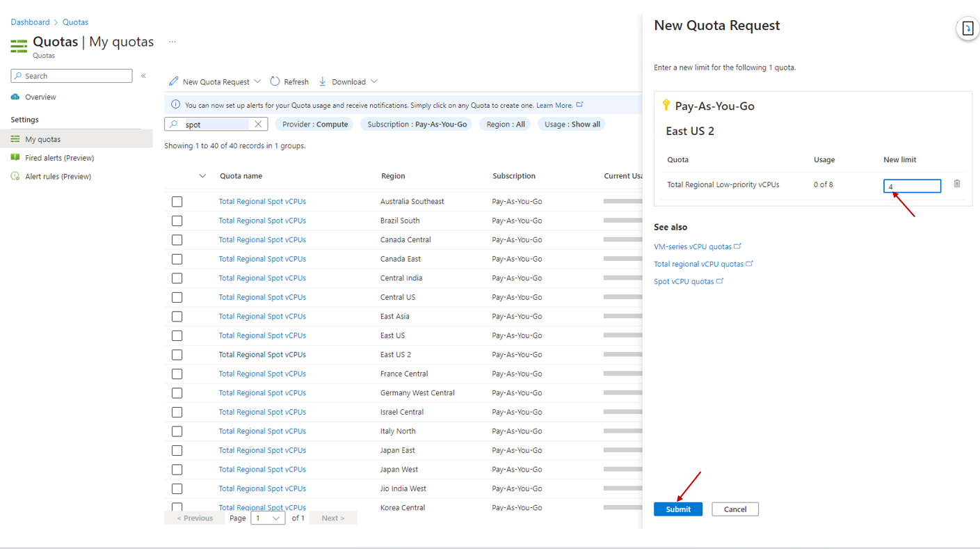Click the New limit input field

[x=912, y=186]
